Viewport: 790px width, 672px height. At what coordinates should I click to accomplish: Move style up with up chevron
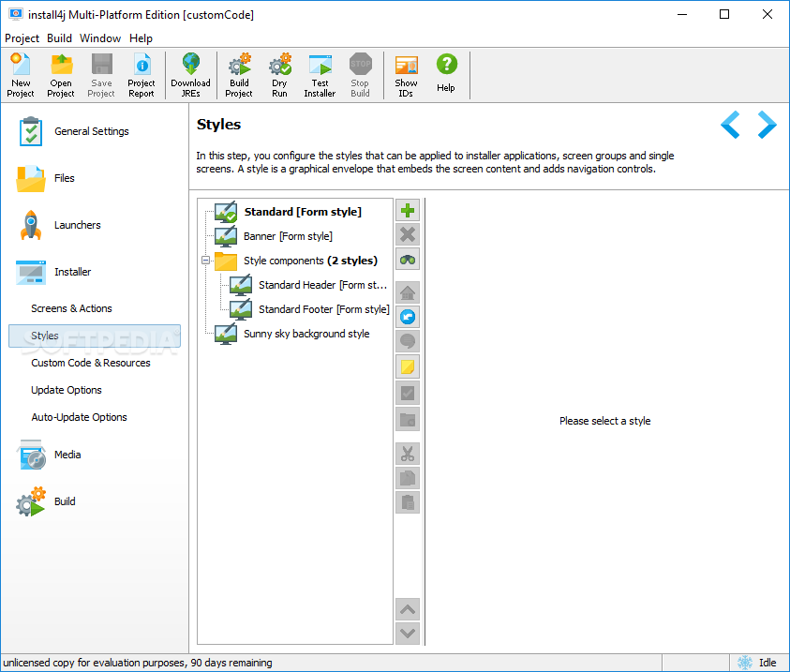pos(408,609)
